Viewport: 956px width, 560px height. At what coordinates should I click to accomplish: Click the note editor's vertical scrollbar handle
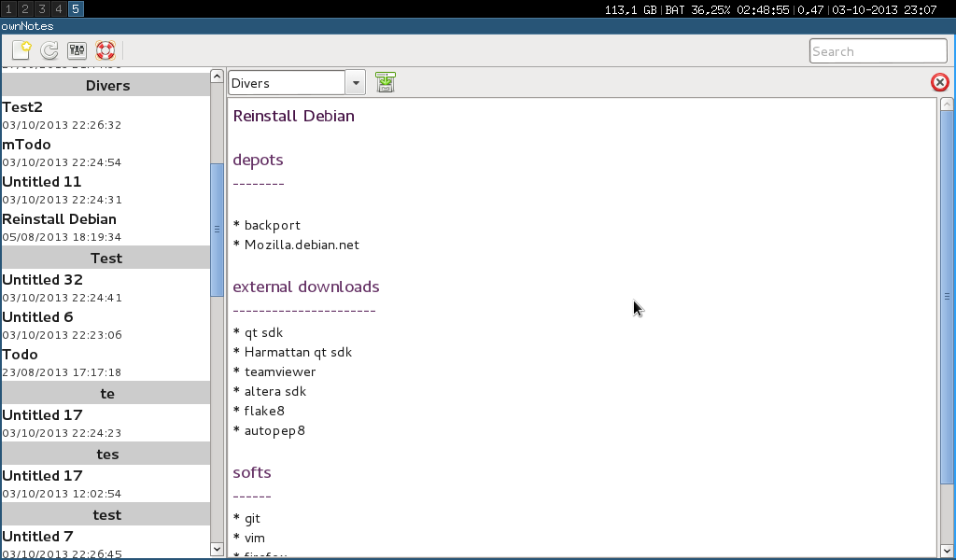(947, 297)
